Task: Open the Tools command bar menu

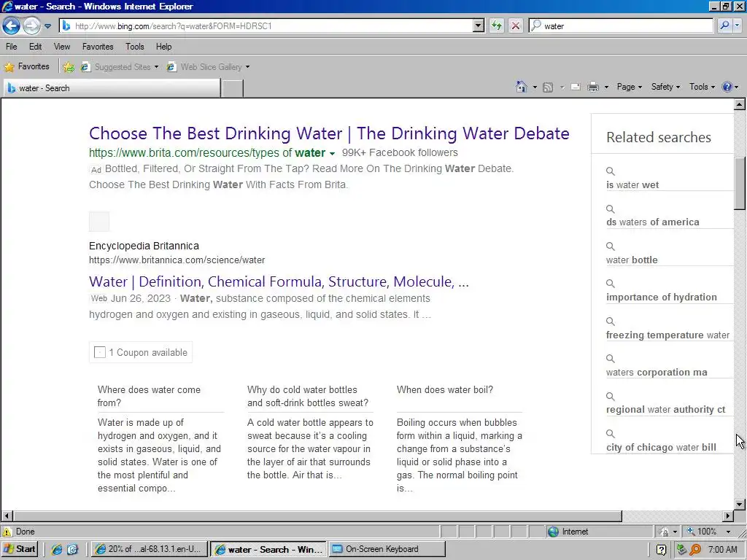Action: (x=703, y=87)
